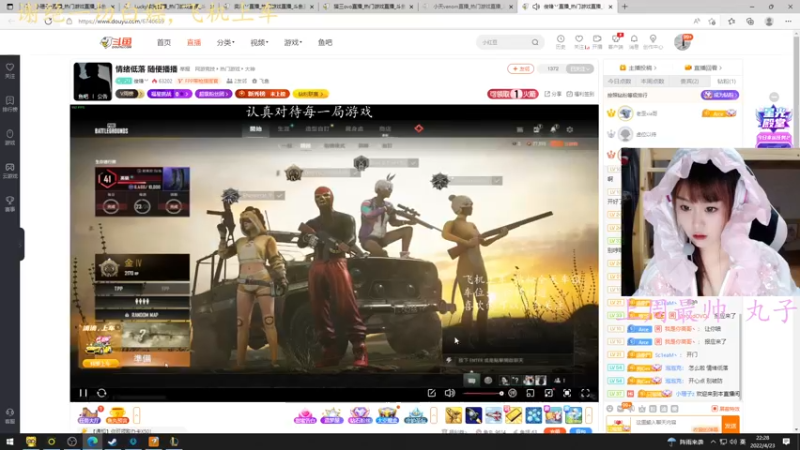Expand the activity icons arrow beside 鱼丸预言

pyautogui.click(x=136, y=415)
